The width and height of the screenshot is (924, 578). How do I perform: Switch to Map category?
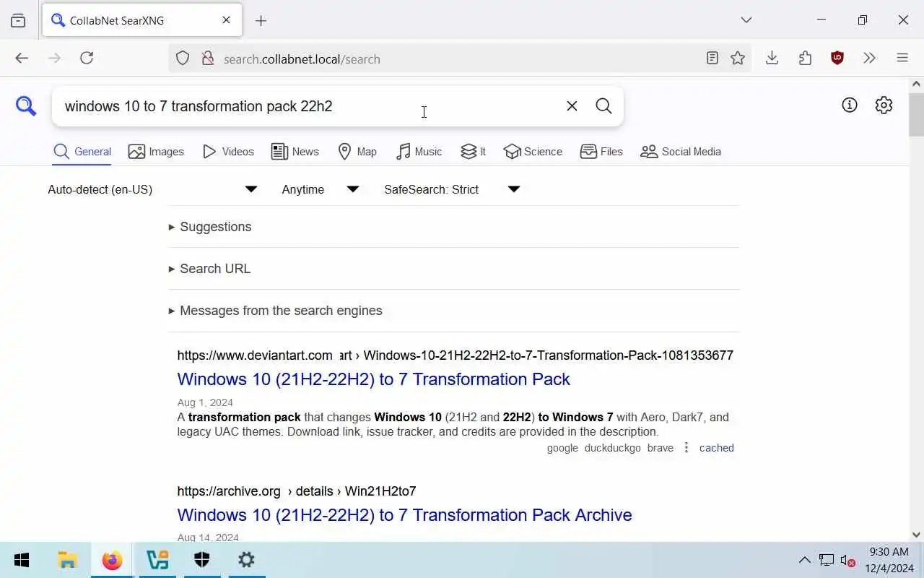tap(357, 152)
